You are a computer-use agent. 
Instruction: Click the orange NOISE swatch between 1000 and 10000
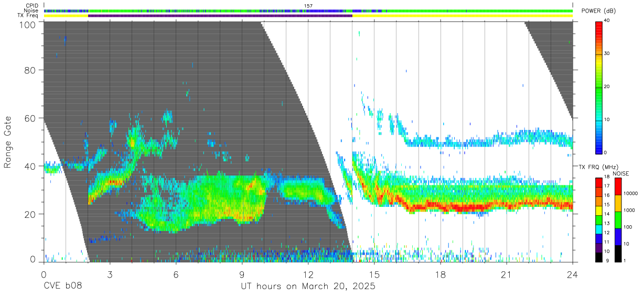click(x=618, y=203)
